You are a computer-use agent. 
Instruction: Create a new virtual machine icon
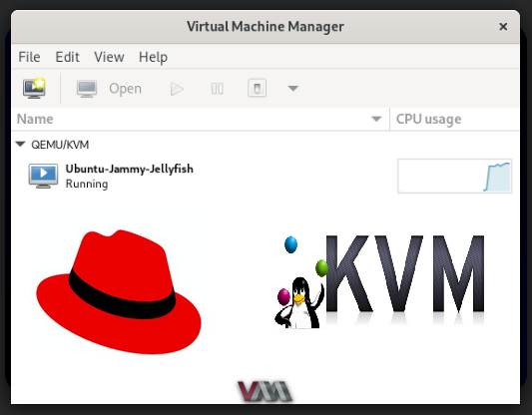(34, 88)
